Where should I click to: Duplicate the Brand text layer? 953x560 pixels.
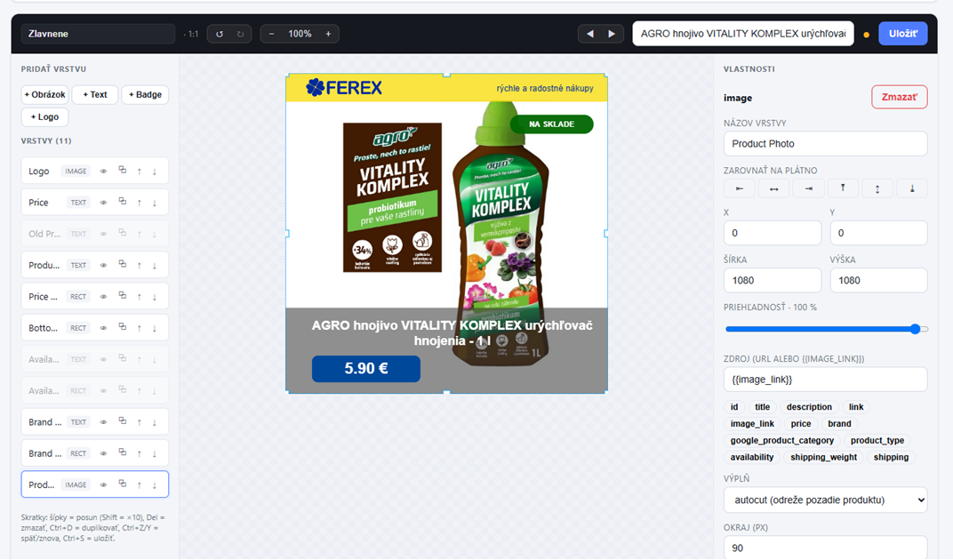click(122, 422)
